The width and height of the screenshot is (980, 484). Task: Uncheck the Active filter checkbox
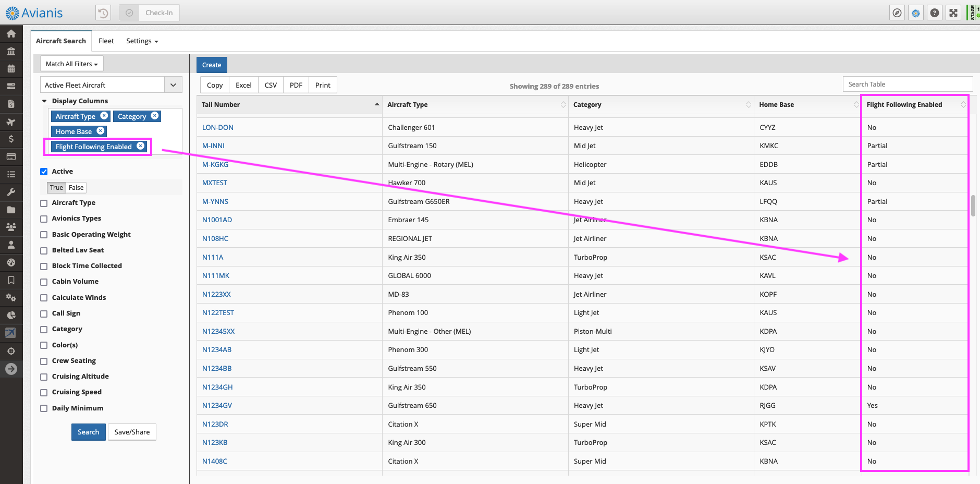tap(44, 172)
